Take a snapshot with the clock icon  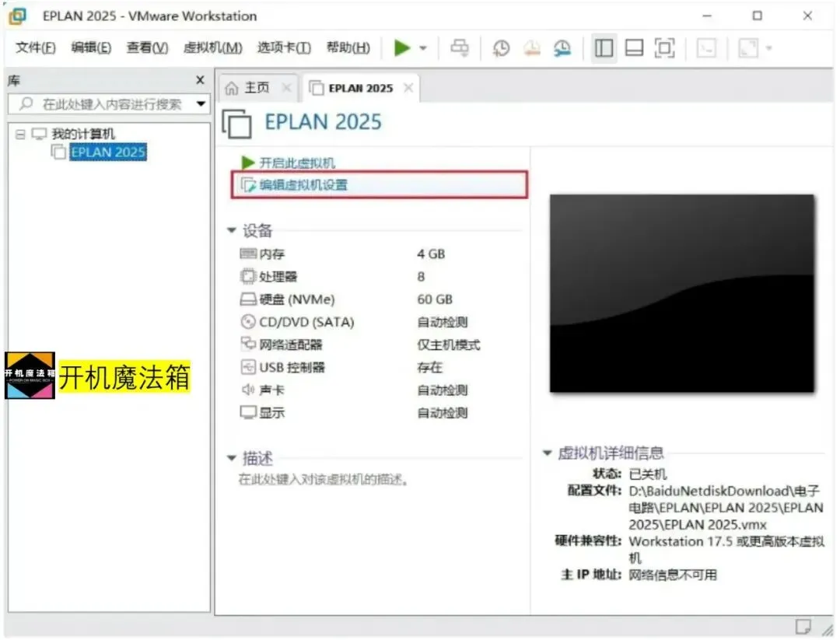click(501, 48)
